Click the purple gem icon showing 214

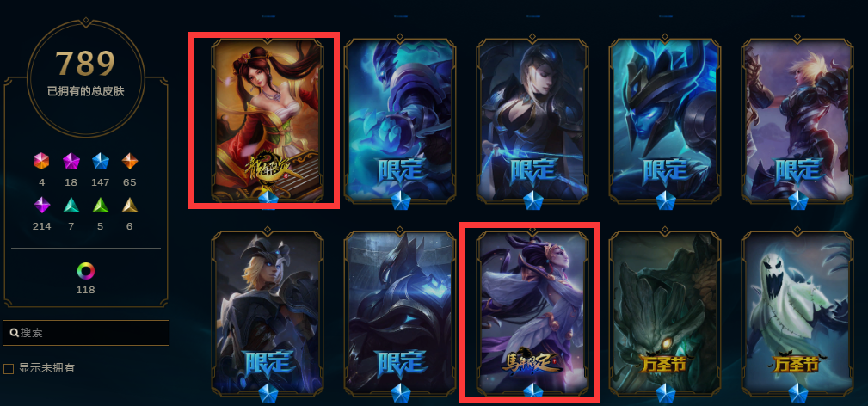pyautogui.click(x=41, y=205)
